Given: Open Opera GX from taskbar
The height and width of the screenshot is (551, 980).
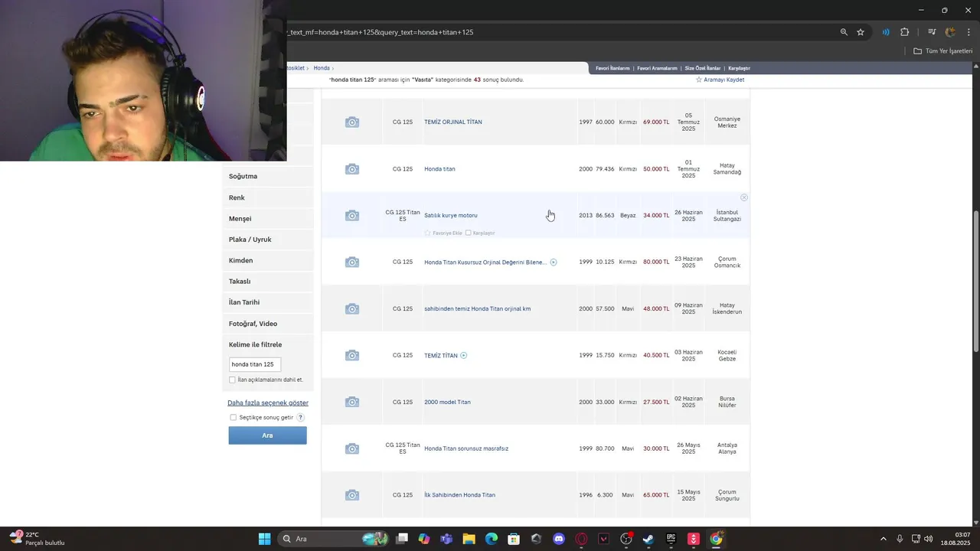Looking at the screenshot, I should coord(581,539).
